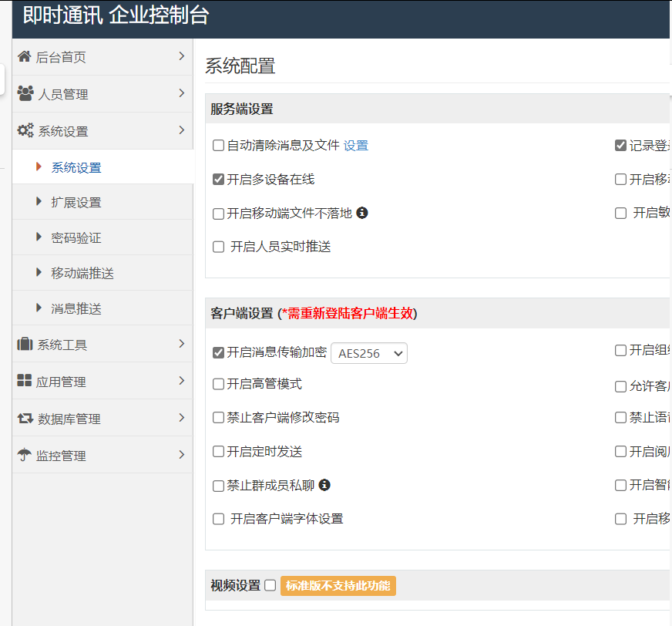Tick 开启人员实时推送 checkbox
Screen dimensions: 672x626
pos(219,247)
